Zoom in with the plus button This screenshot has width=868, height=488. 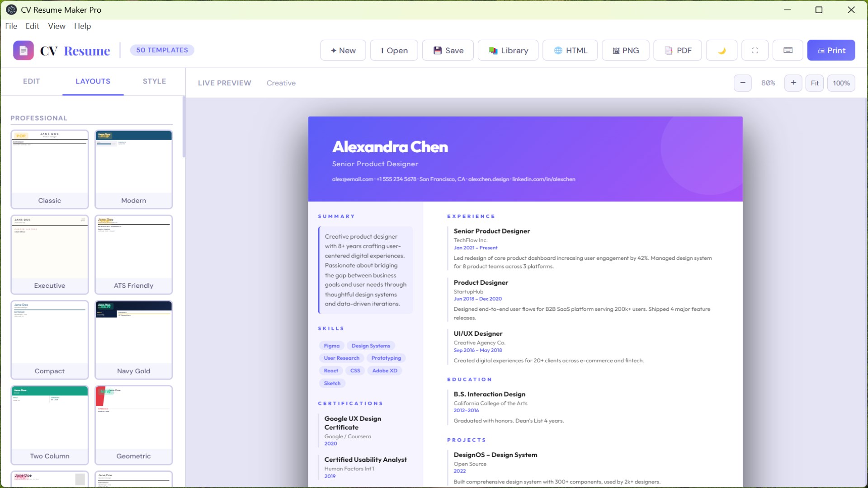click(x=793, y=83)
